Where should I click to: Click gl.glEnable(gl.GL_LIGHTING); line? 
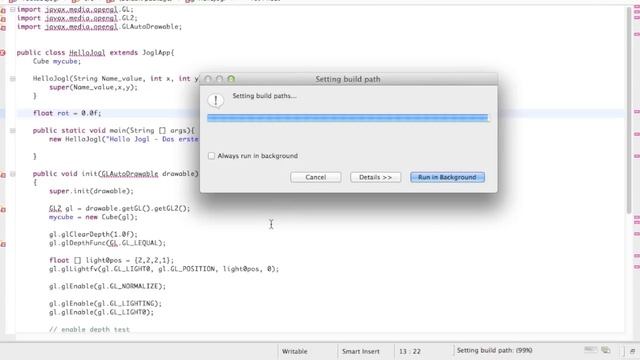click(105, 304)
